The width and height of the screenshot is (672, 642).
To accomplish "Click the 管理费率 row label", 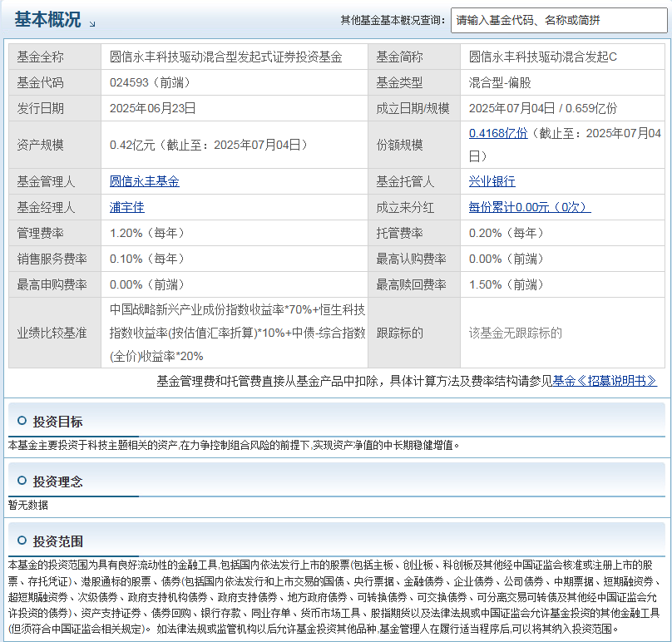I will click(x=40, y=233).
